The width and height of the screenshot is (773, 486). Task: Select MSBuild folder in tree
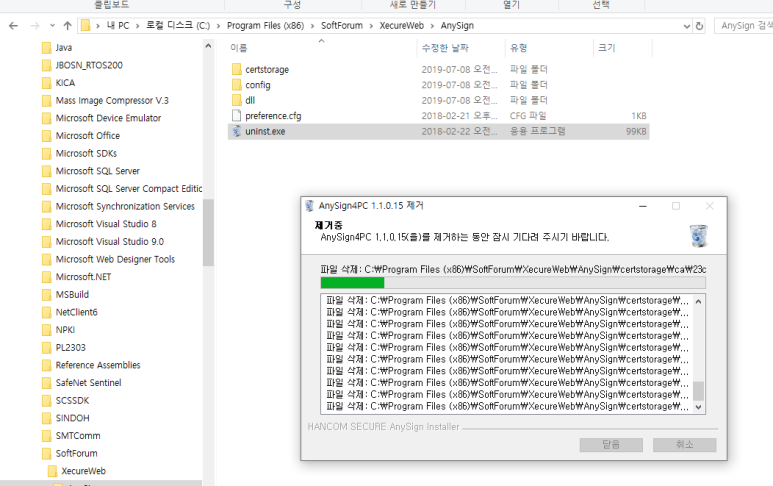point(72,295)
